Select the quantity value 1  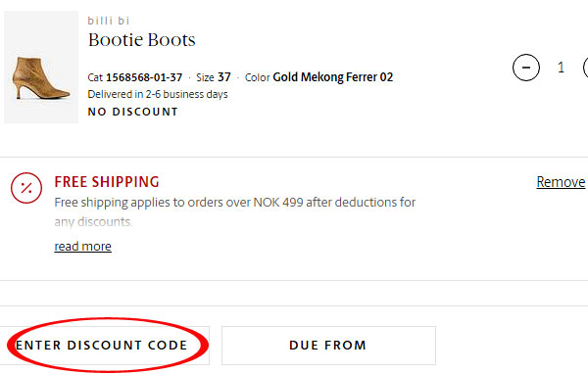pos(561,68)
